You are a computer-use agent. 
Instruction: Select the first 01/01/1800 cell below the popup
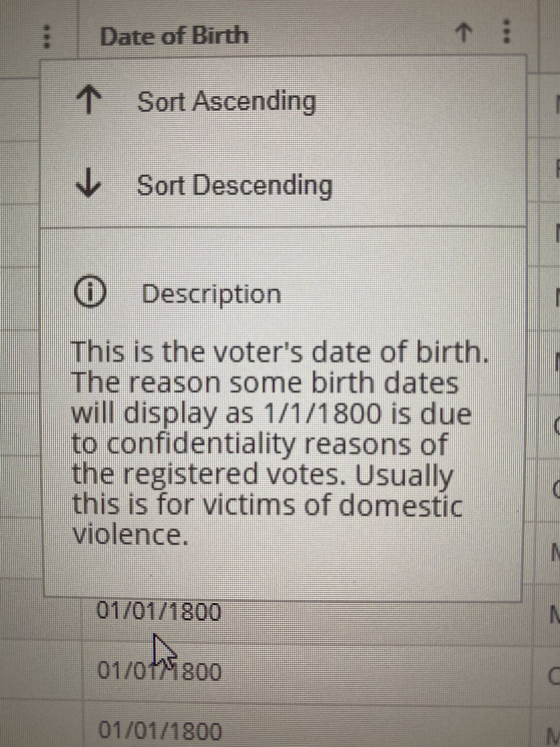point(159,613)
